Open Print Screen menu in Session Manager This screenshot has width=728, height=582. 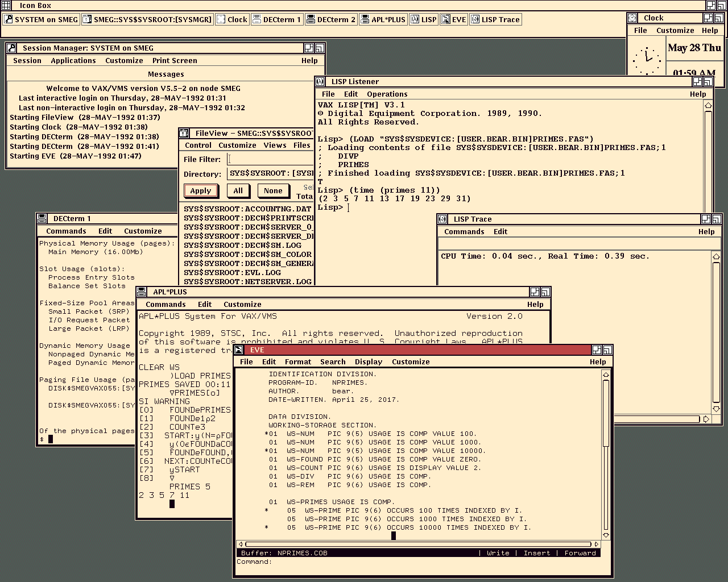coord(175,61)
